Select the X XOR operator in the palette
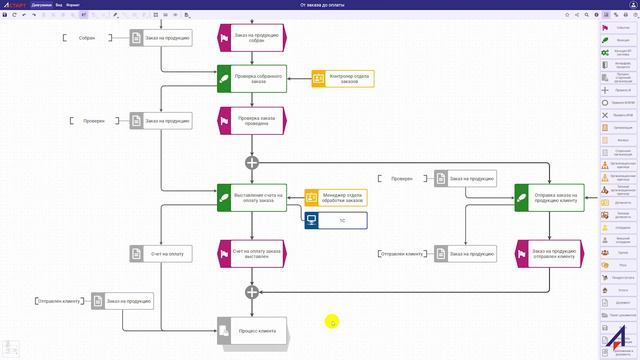The width and height of the screenshot is (640, 360). (618, 115)
